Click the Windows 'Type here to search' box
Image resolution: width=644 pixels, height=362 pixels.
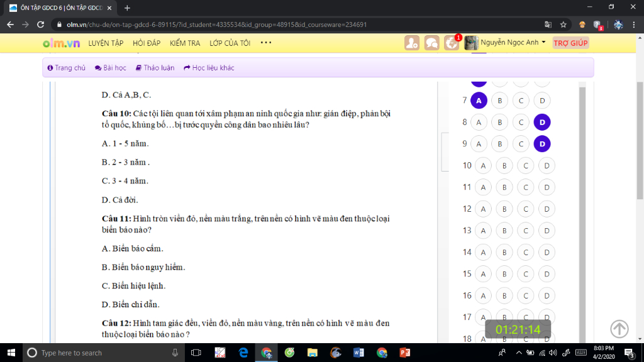[103, 353]
